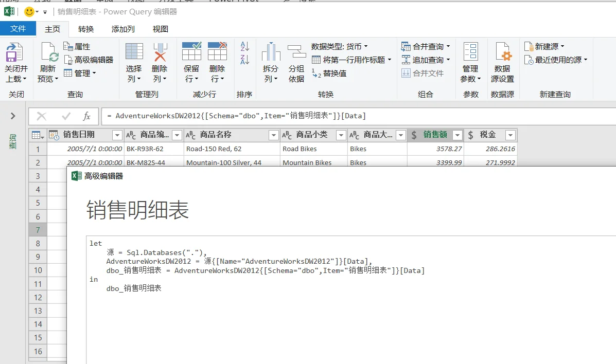Click cell value 286.2616

coord(490,149)
